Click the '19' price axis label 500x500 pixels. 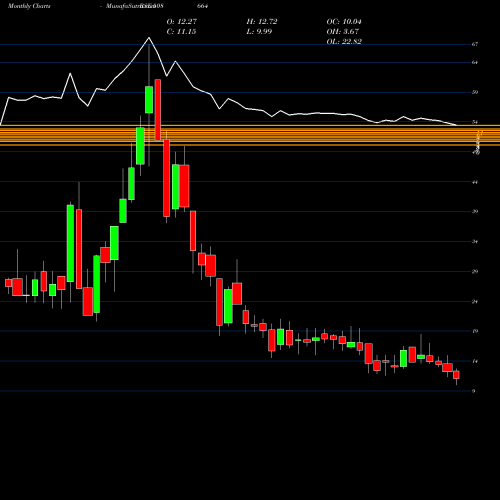[x=475, y=331]
